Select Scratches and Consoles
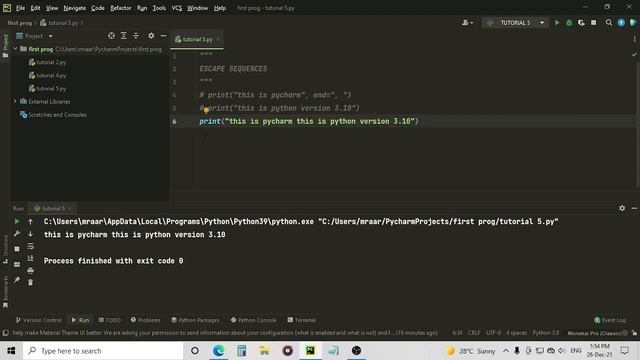The width and height of the screenshot is (640, 360). click(53, 115)
